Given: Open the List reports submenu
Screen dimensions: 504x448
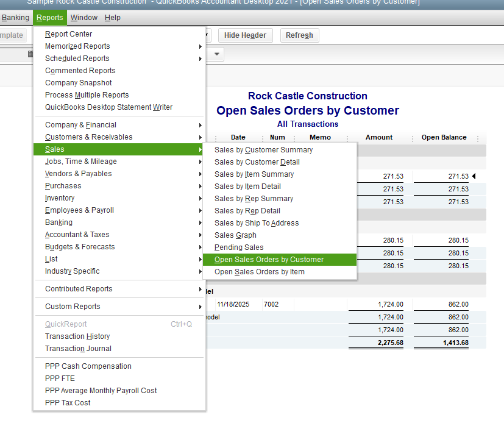Looking at the screenshot, I should pos(119,259).
